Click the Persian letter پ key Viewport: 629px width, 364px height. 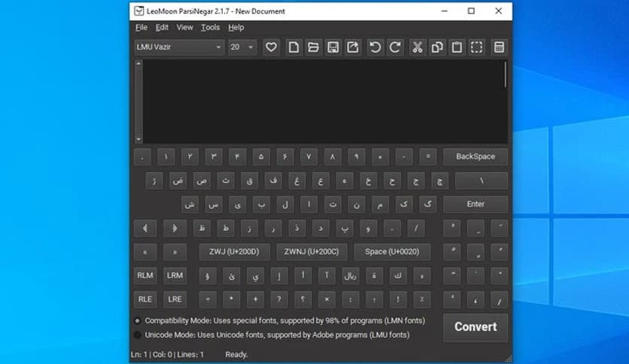tap(345, 228)
